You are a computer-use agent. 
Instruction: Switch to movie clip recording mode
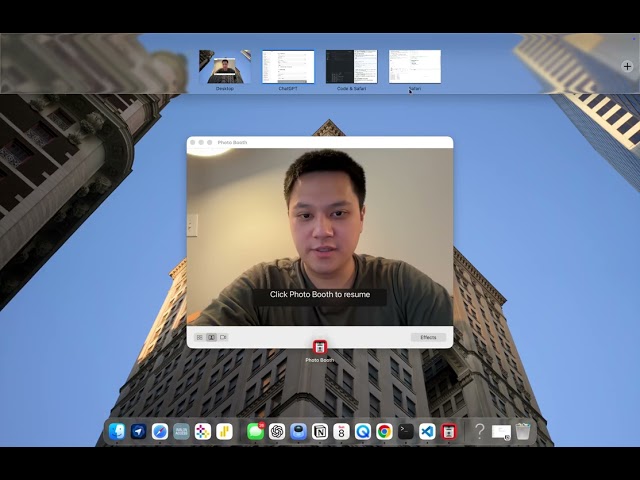[223, 337]
